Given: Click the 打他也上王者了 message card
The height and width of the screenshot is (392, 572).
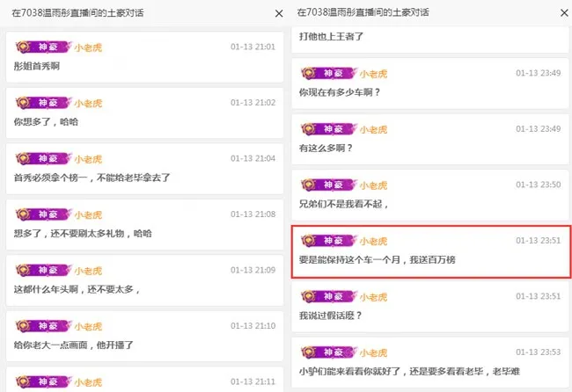Looking at the screenshot, I should 430,40.
